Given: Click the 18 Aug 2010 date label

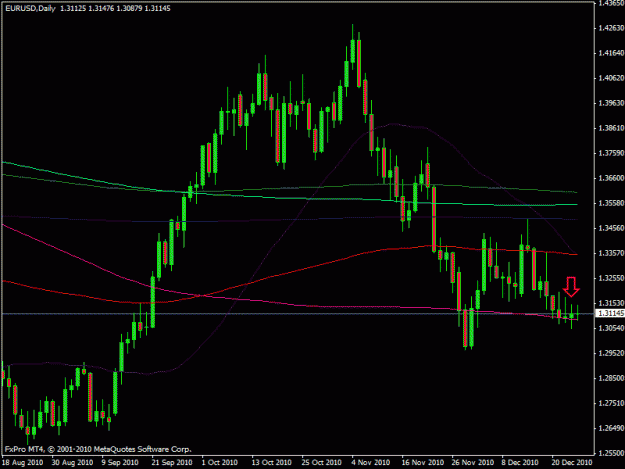Looking at the screenshot, I should tap(22, 463).
